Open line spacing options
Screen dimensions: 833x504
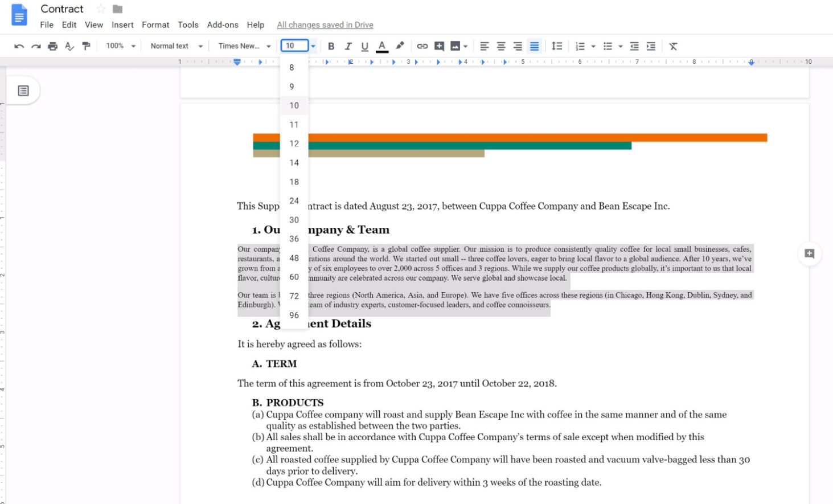557,46
